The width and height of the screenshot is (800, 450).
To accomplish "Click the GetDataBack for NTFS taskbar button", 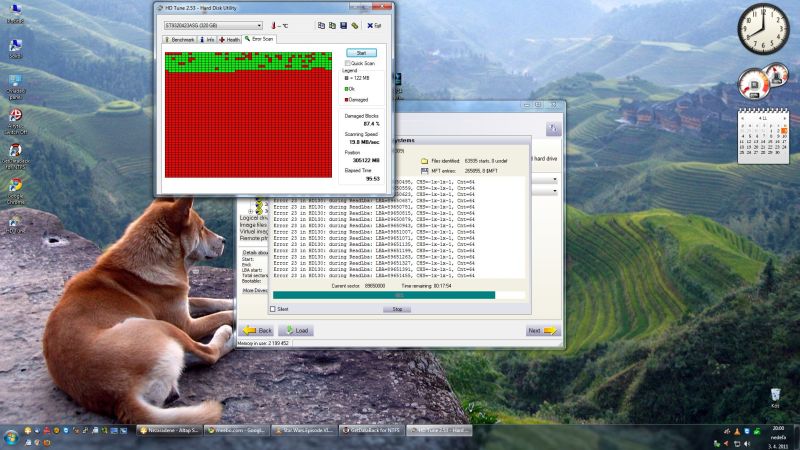I will pyautogui.click(x=374, y=429).
